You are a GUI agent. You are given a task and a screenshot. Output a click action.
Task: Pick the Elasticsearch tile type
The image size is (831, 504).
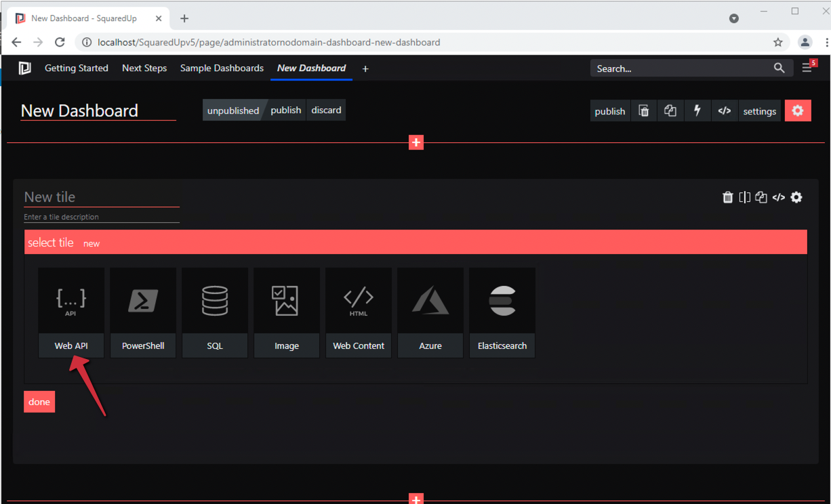coord(502,313)
